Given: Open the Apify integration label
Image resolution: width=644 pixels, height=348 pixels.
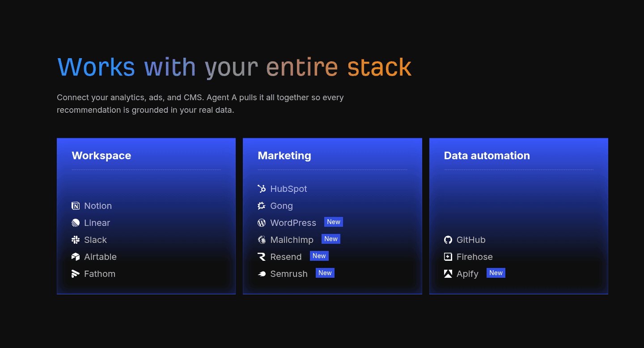Looking at the screenshot, I should pyautogui.click(x=467, y=274).
